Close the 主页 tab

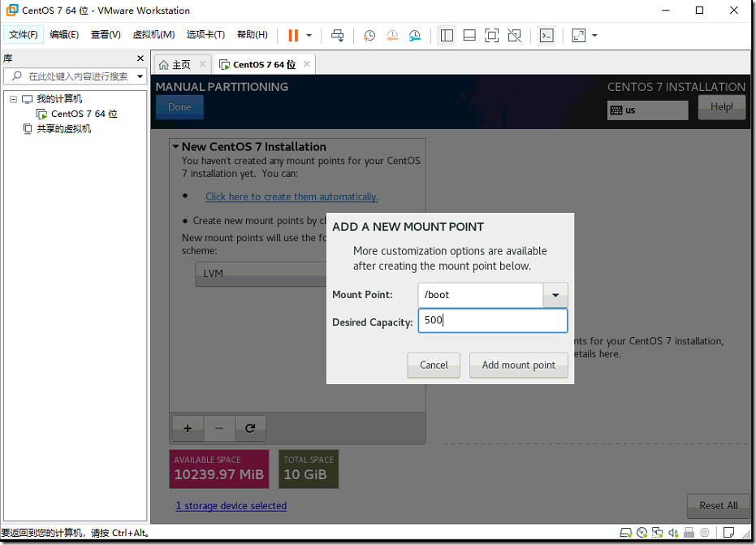(202, 64)
